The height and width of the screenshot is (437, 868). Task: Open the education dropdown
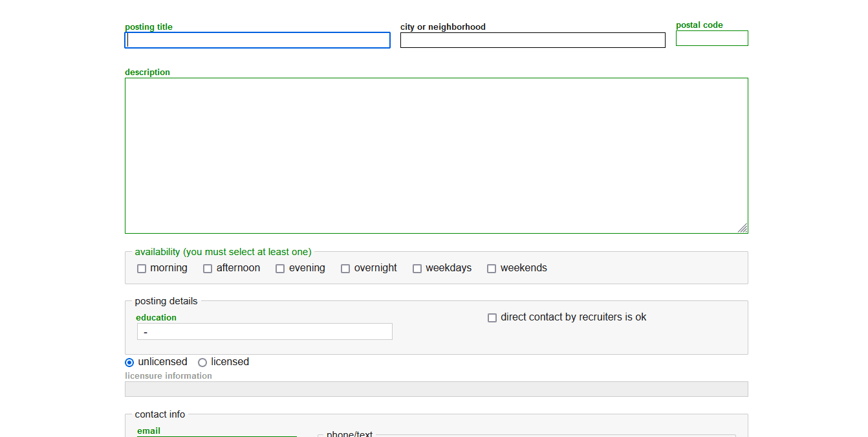(265, 331)
